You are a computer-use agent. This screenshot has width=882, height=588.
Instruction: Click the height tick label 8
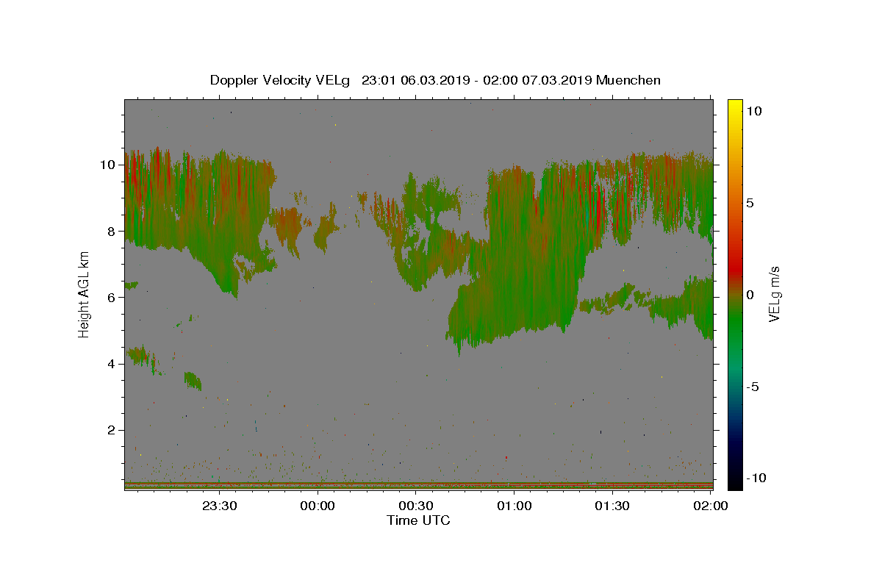[113, 231]
